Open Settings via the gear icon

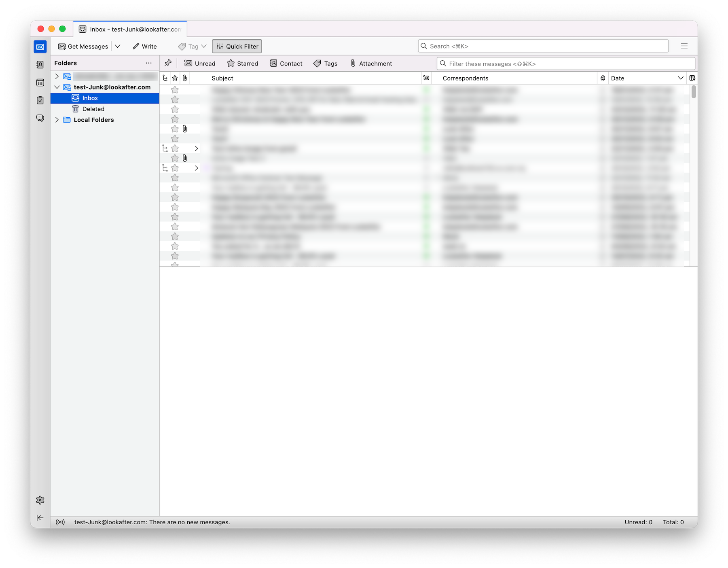(40, 500)
